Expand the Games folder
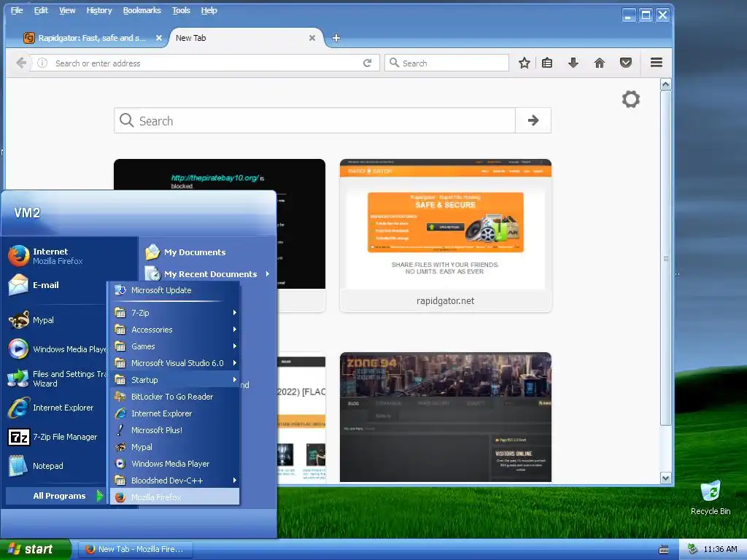Image resolution: width=747 pixels, height=560 pixels. click(x=174, y=346)
